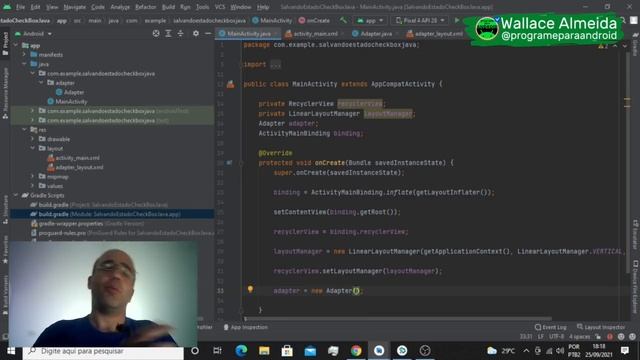Click the editor horizontal scrollbar
This screenshot has width=640, height=360.
pyautogui.click(x=398, y=318)
